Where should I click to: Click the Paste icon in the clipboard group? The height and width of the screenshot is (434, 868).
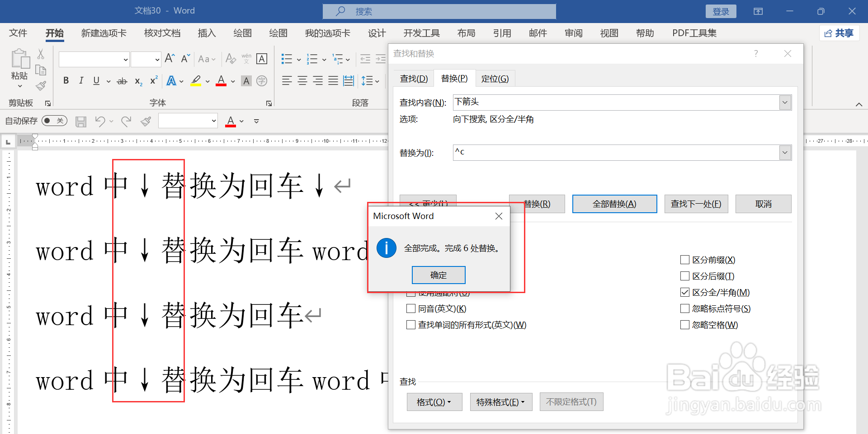20,60
